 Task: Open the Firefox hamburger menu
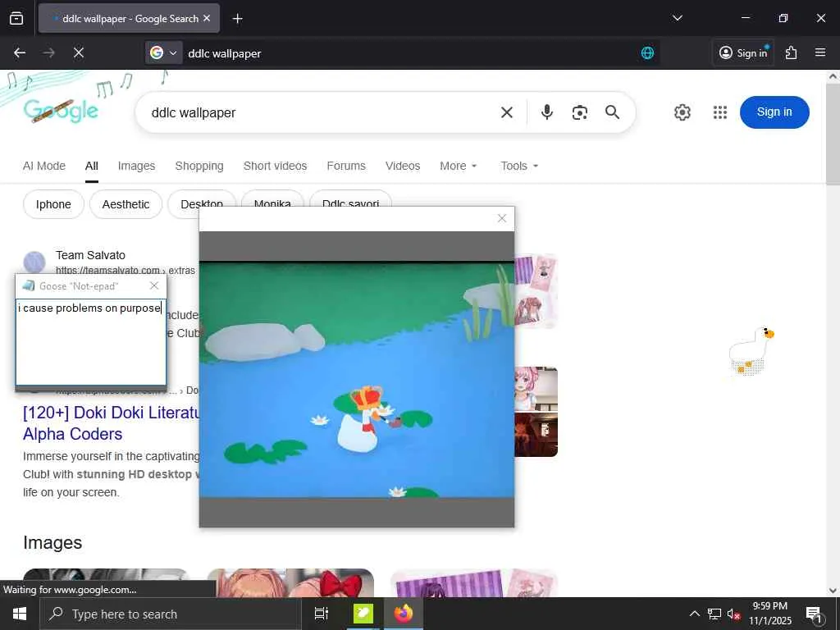click(x=819, y=52)
